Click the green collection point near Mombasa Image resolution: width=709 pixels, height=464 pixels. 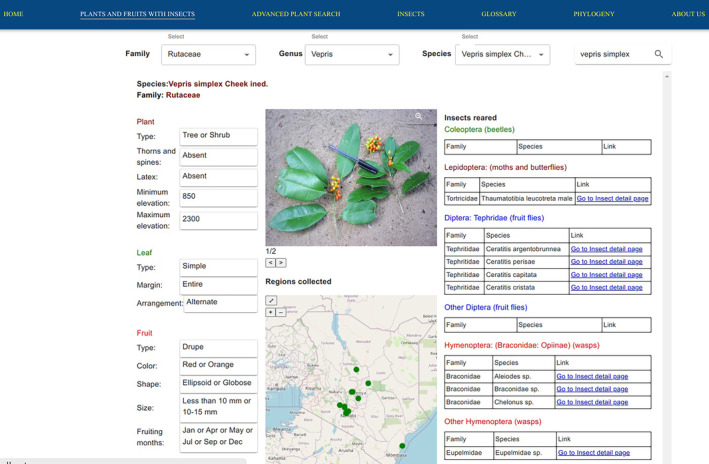click(x=402, y=446)
